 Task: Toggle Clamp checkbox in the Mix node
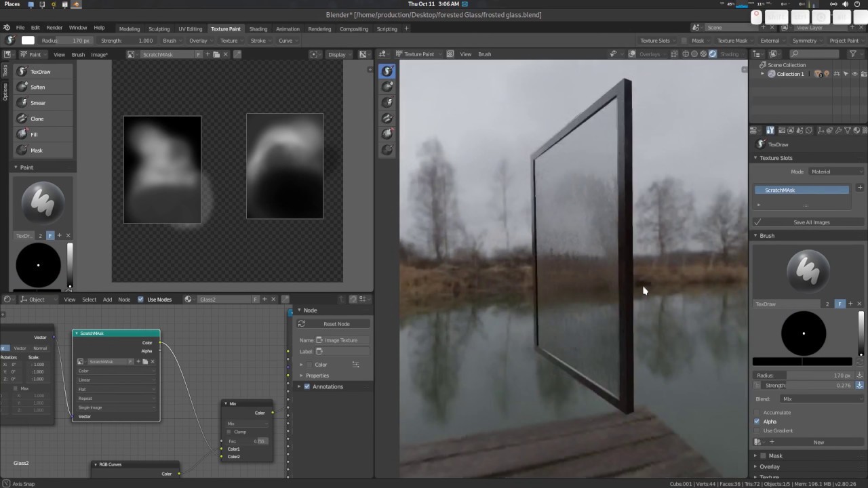pyautogui.click(x=229, y=432)
